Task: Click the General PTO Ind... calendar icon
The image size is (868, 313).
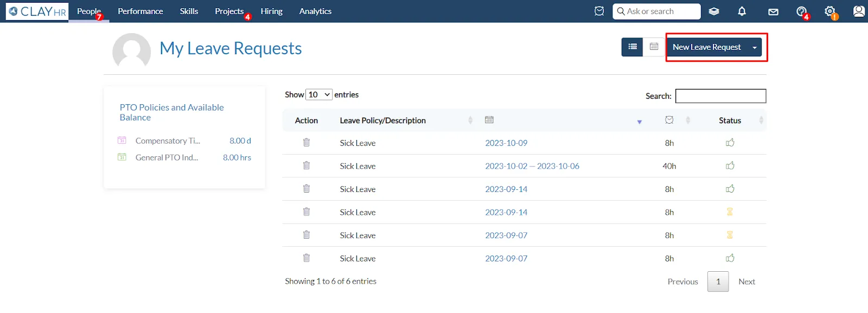Action: (x=122, y=157)
